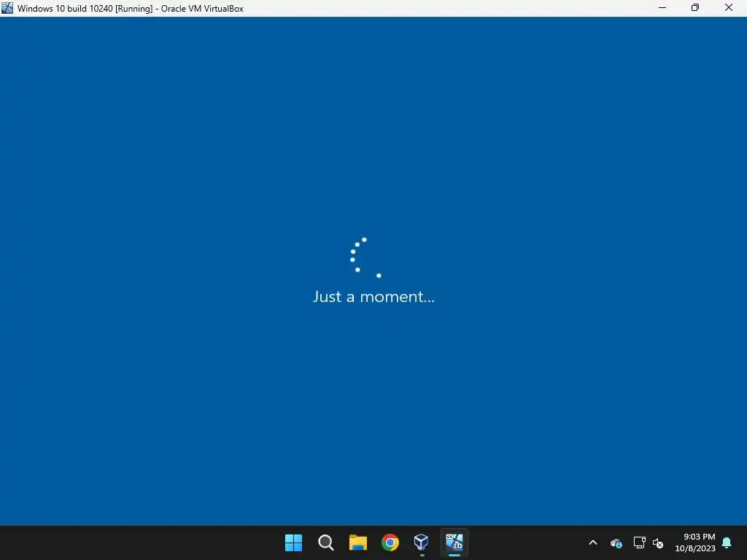This screenshot has height=560, width=747.
Task: Select the running Windows 10 VM taskbar icon
Action: 454,542
